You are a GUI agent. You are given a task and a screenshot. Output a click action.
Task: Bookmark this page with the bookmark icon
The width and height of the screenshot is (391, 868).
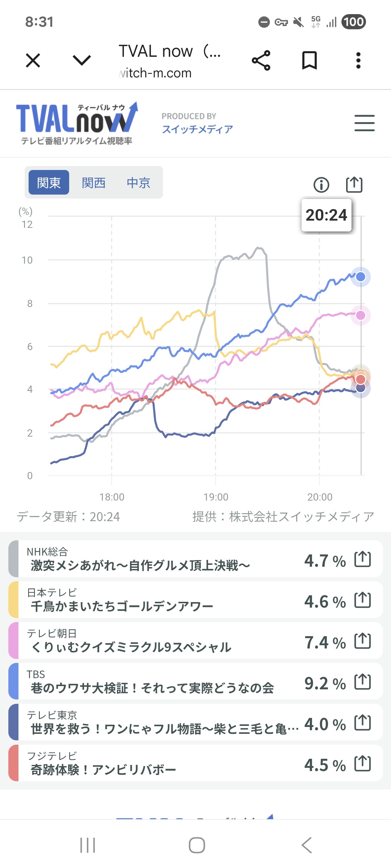point(310,60)
